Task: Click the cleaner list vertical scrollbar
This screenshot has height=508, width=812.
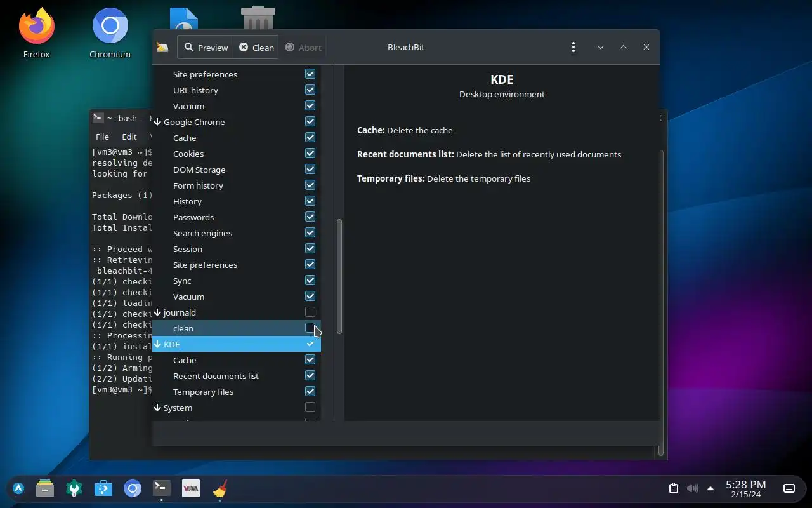Action: coord(339,276)
